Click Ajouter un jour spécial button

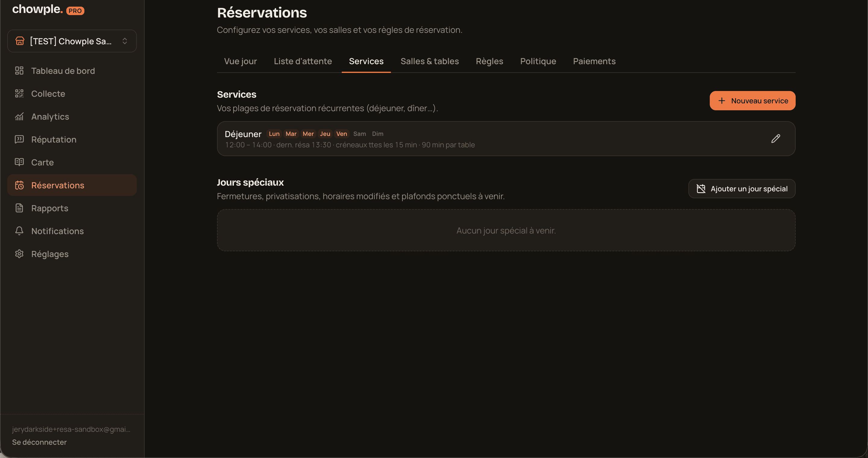click(x=742, y=189)
